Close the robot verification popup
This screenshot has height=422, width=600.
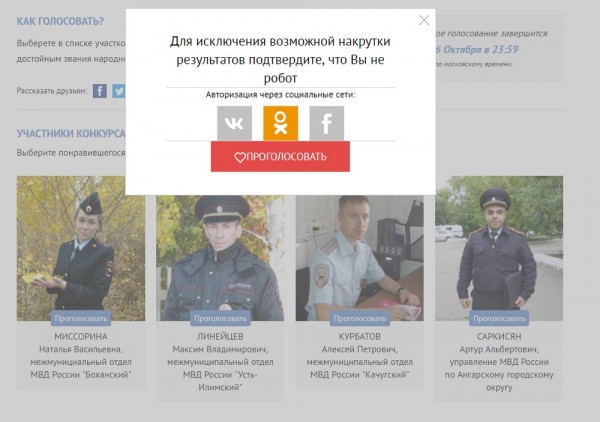424,20
